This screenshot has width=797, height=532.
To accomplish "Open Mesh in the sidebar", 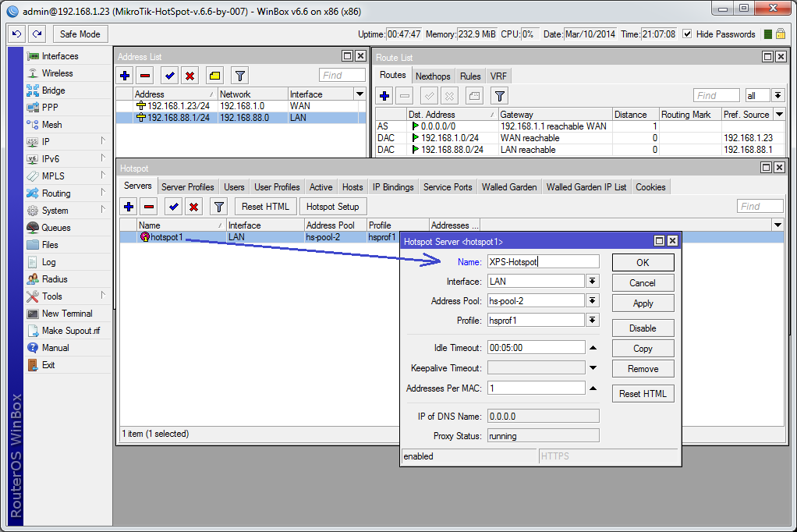I will [51, 125].
